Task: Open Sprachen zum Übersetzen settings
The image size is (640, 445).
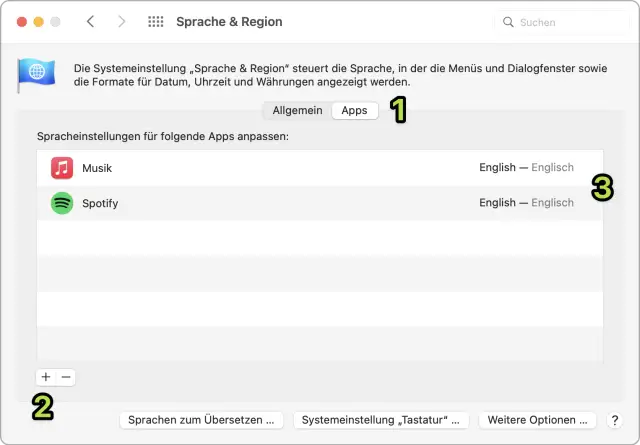Action: pyautogui.click(x=201, y=420)
